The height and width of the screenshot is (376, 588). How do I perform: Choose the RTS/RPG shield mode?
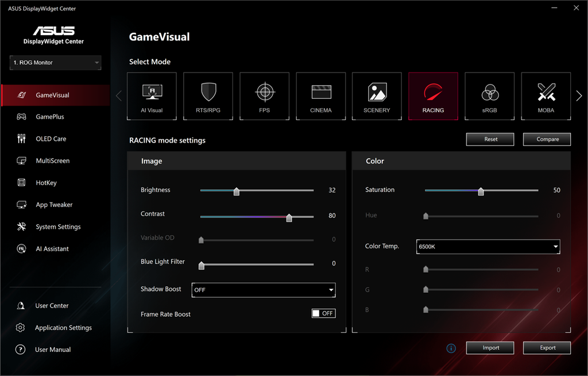pyautogui.click(x=208, y=96)
